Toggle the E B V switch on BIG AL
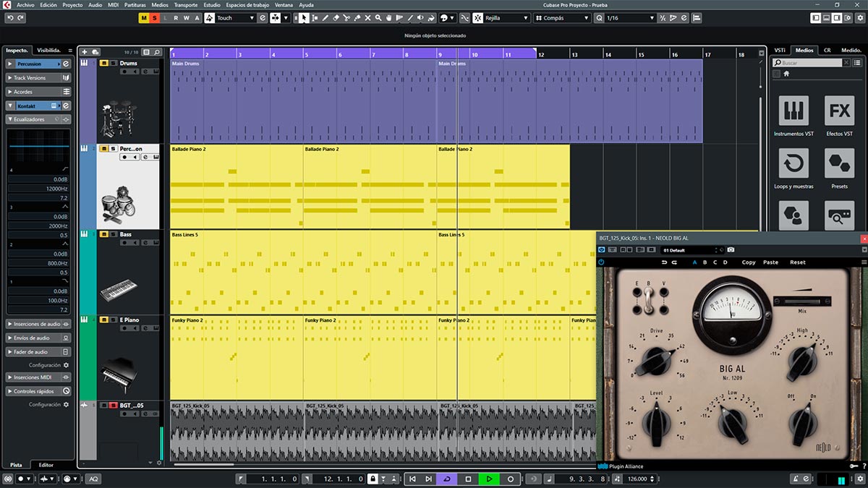 click(650, 299)
